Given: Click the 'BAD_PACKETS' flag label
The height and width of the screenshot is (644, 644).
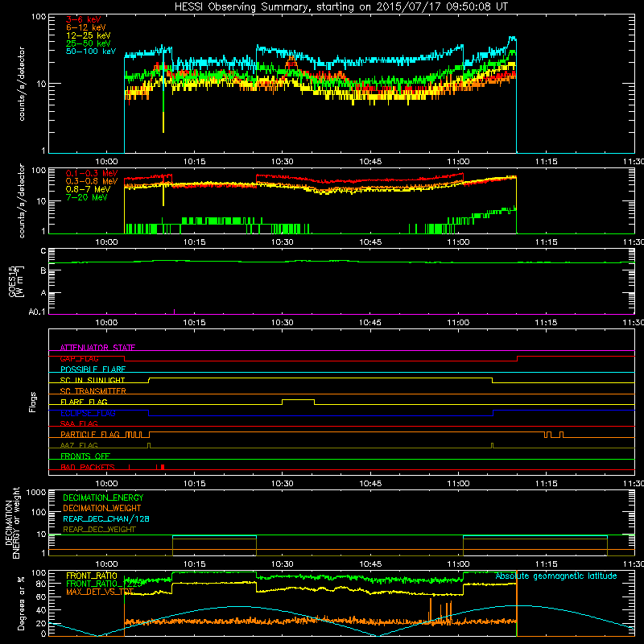Looking at the screenshot, I should tap(88, 467).
